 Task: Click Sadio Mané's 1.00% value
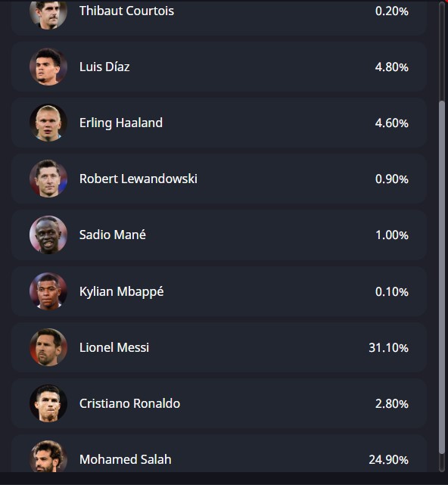(x=392, y=235)
